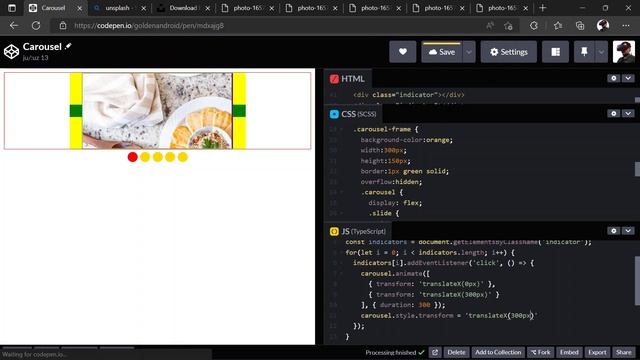The height and width of the screenshot is (360, 640).
Task: Switch to the first photo-165 tab
Action: pos(248,8)
